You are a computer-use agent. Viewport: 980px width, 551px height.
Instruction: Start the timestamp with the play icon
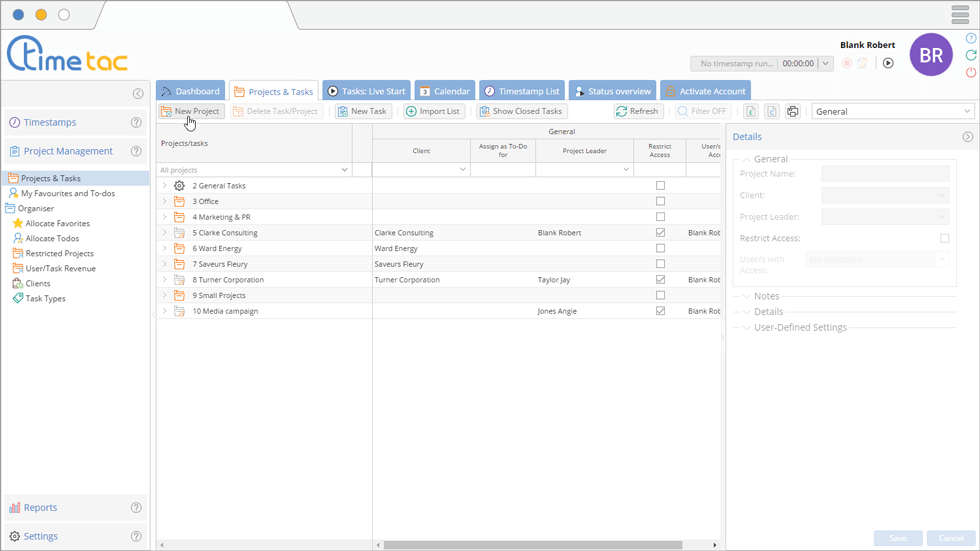pos(888,63)
